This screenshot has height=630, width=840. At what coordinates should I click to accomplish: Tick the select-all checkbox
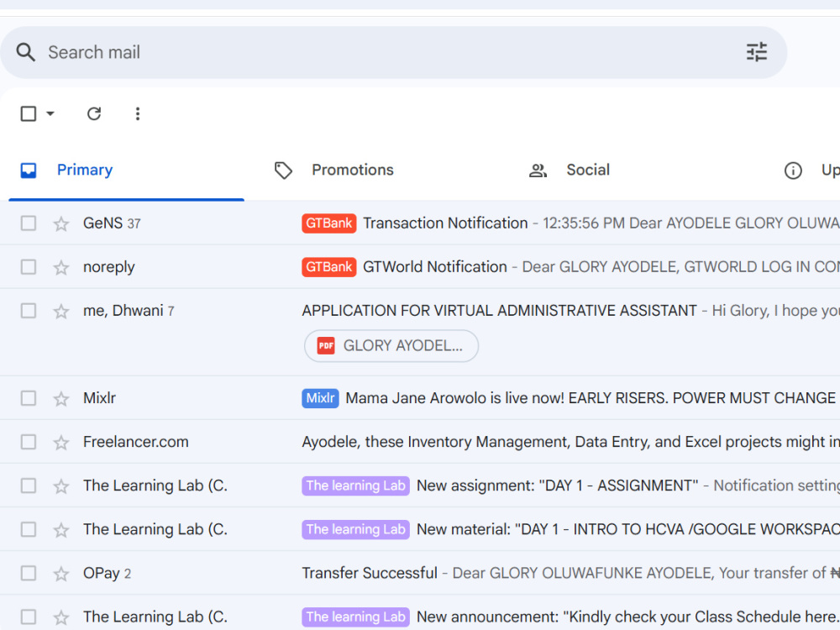click(29, 113)
